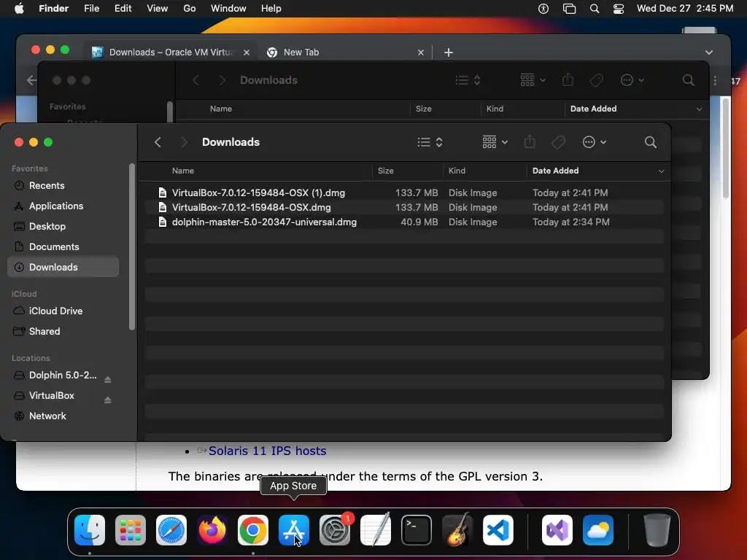
Task: Go back in front Finder window
Action: coord(158,142)
